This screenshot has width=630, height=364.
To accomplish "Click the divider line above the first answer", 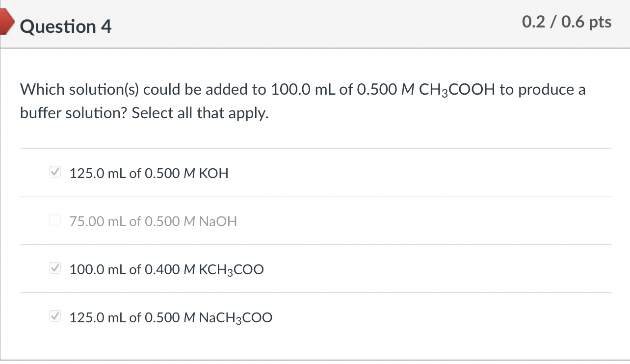I will click(x=315, y=148).
